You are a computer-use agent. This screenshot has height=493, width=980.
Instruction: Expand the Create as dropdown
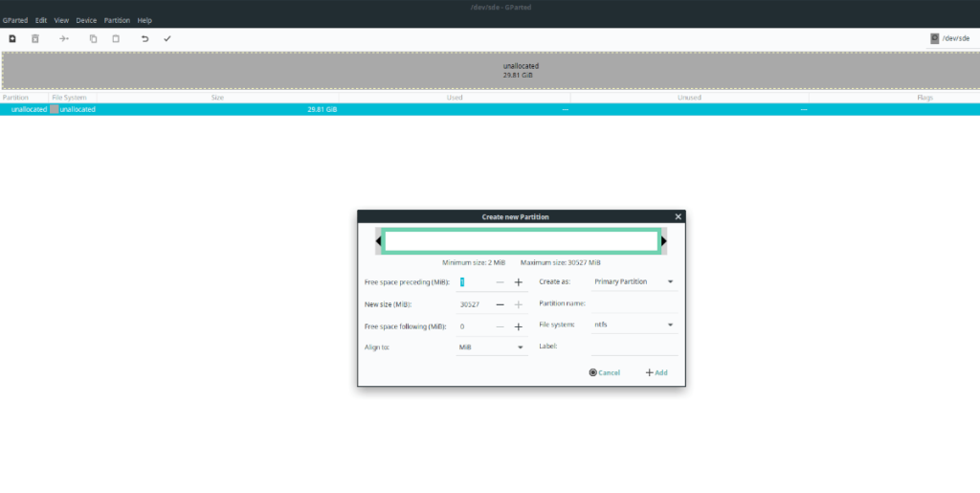click(x=634, y=282)
